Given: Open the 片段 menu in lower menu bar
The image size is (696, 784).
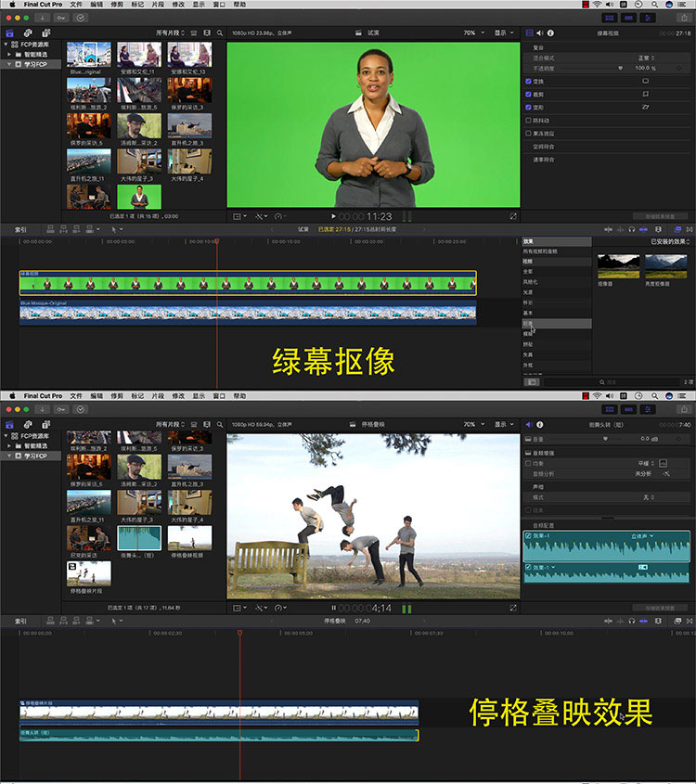Looking at the screenshot, I should pos(158,395).
